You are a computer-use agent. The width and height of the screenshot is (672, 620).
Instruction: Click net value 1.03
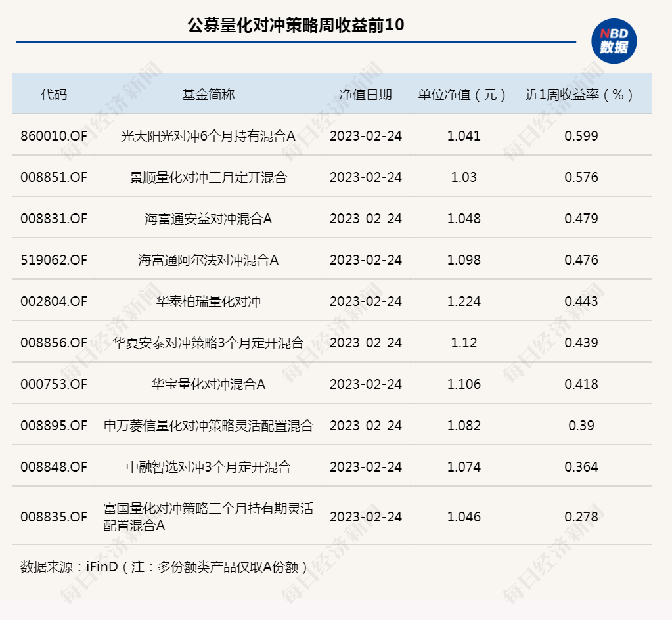[x=464, y=177]
